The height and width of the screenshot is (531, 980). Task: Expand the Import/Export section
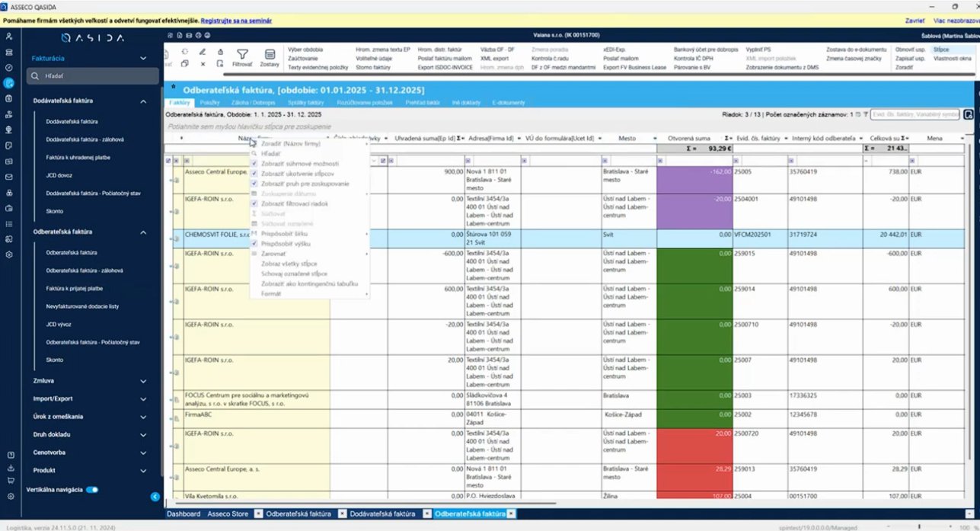pyautogui.click(x=143, y=398)
